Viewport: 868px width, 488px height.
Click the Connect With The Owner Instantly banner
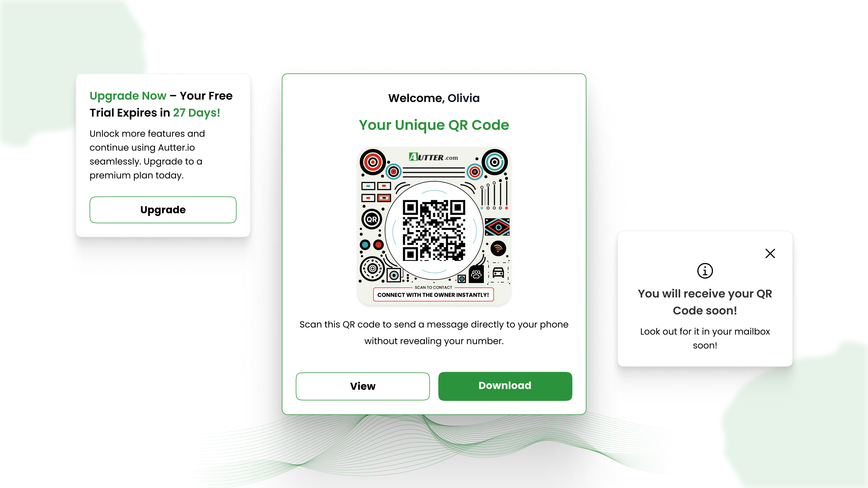433,295
